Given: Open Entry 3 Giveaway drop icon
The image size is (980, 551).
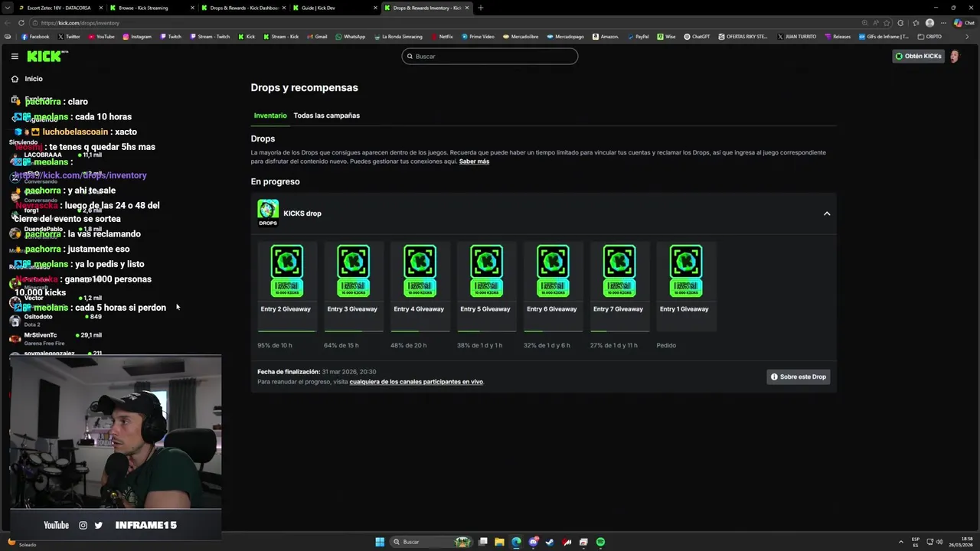Looking at the screenshot, I should [x=353, y=270].
